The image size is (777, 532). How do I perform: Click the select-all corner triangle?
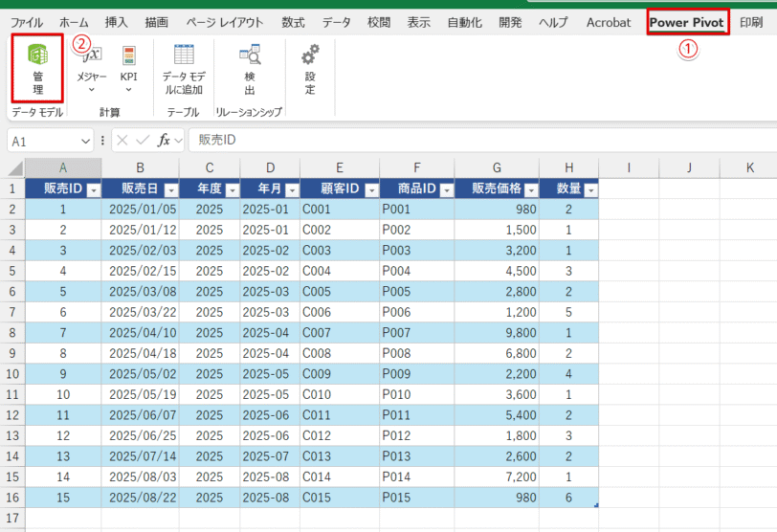(x=15, y=169)
